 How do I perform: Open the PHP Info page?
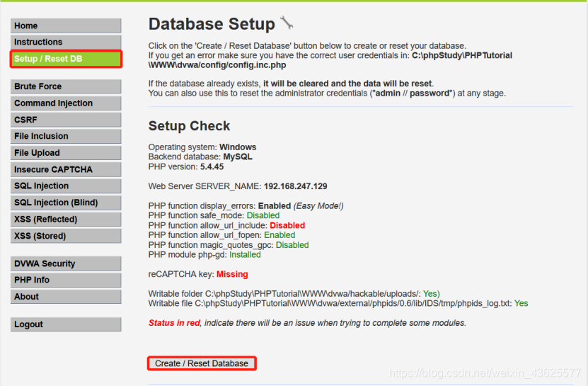[x=66, y=280]
